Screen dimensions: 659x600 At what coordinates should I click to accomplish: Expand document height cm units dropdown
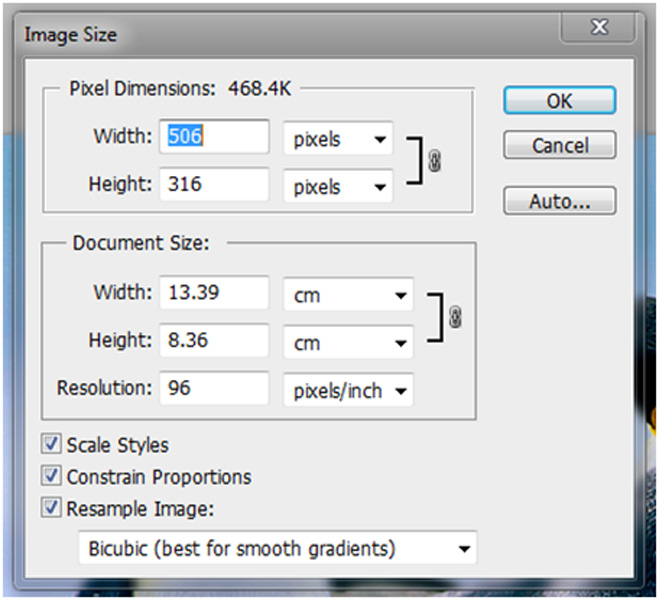(348, 342)
